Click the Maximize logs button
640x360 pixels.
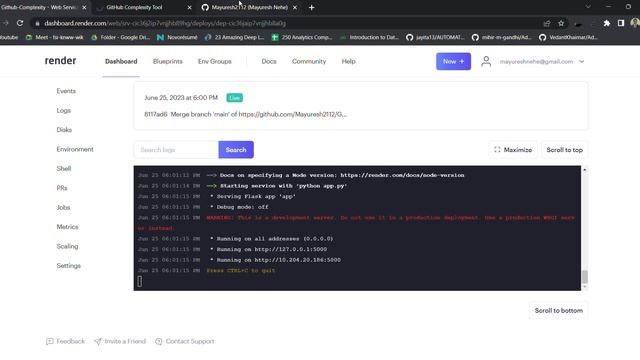(x=513, y=150)
